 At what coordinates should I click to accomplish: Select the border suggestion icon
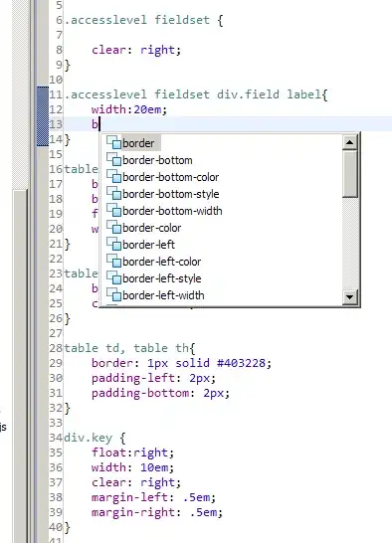113,142
